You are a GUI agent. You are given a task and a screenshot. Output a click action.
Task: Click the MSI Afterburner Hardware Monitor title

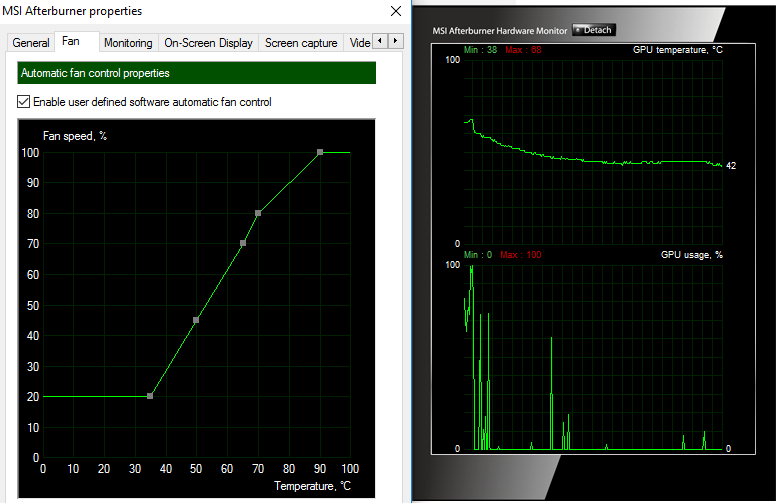(499, 31)
